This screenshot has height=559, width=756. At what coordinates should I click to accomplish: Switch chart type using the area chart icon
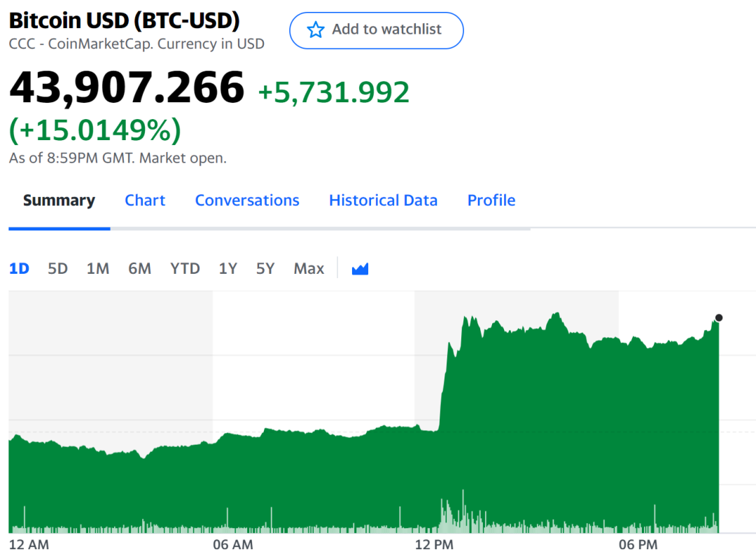(x=360, y=269)
